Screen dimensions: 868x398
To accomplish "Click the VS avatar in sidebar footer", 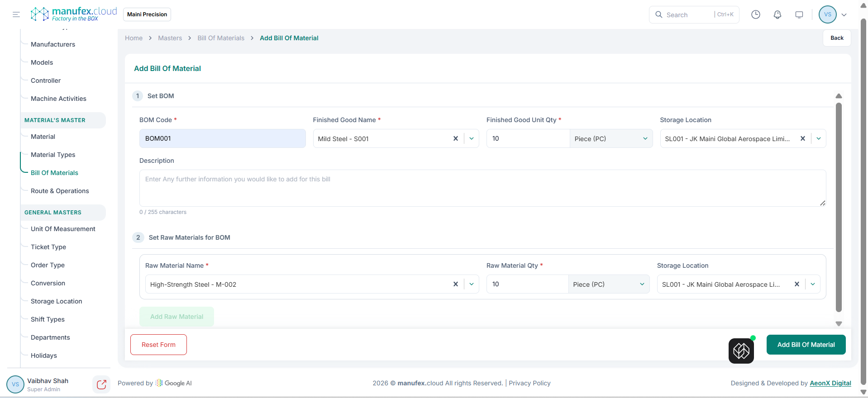I will [x=15, y=384].
